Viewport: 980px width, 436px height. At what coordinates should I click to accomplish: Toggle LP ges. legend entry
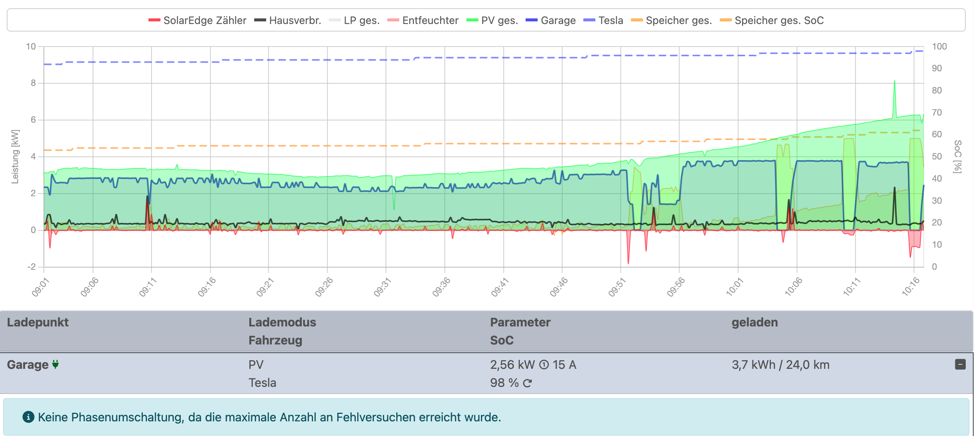[361, 21]
